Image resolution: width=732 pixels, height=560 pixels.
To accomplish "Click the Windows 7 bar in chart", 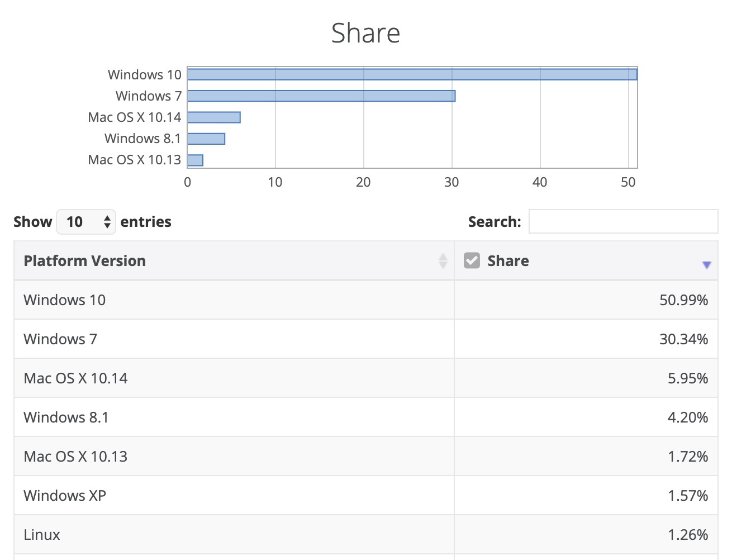I will (321, 96).
